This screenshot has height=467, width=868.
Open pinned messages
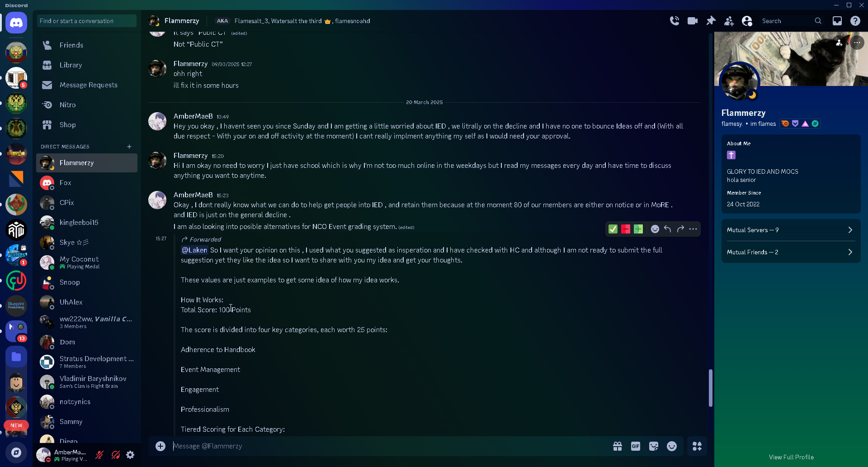click(x=711, y=21)
